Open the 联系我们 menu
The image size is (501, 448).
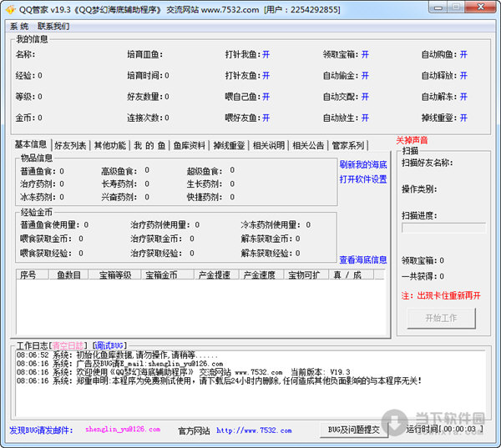click(53, 26)
